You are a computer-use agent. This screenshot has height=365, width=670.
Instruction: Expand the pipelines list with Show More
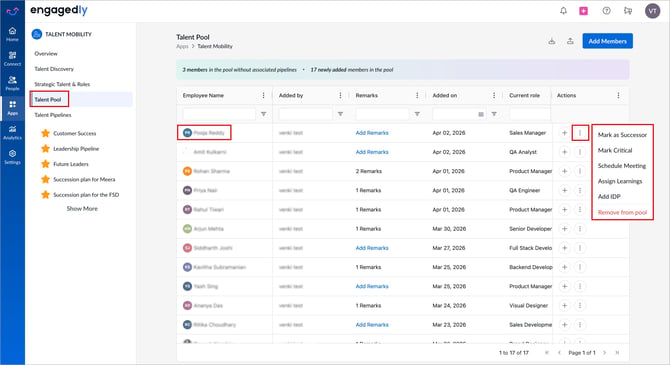[82, 209]
